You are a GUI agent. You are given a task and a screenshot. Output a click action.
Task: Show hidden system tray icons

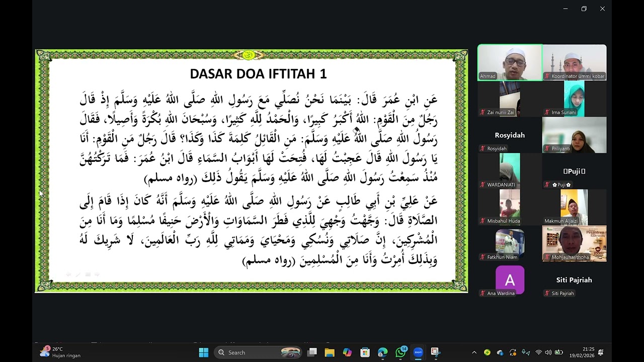(474, 352)
